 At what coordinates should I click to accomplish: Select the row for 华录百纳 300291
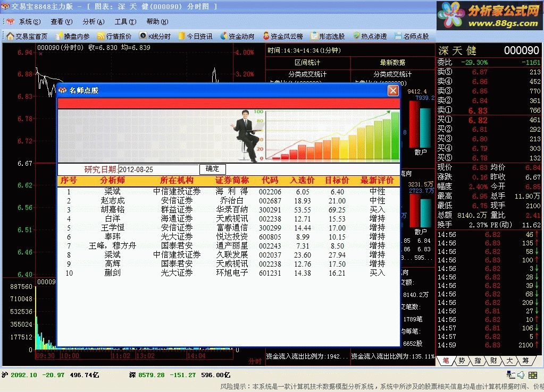[x=229, y=210]
